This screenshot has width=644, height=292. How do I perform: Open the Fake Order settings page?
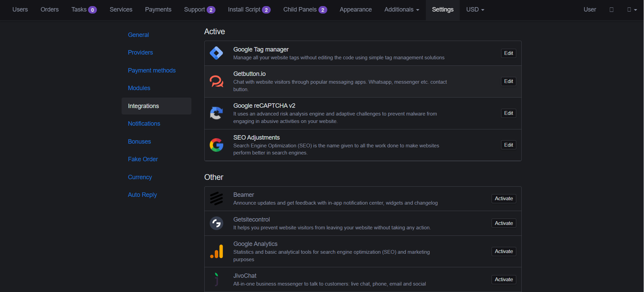[143, 159]
